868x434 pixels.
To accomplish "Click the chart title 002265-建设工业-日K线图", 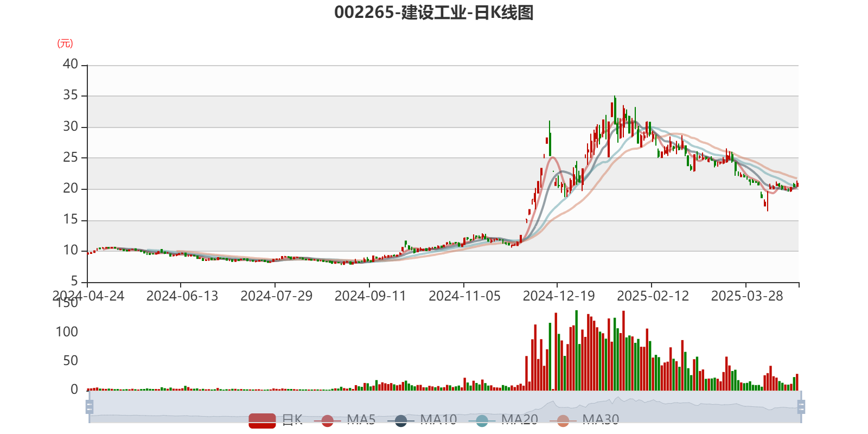I will click(x=434, y=12).
